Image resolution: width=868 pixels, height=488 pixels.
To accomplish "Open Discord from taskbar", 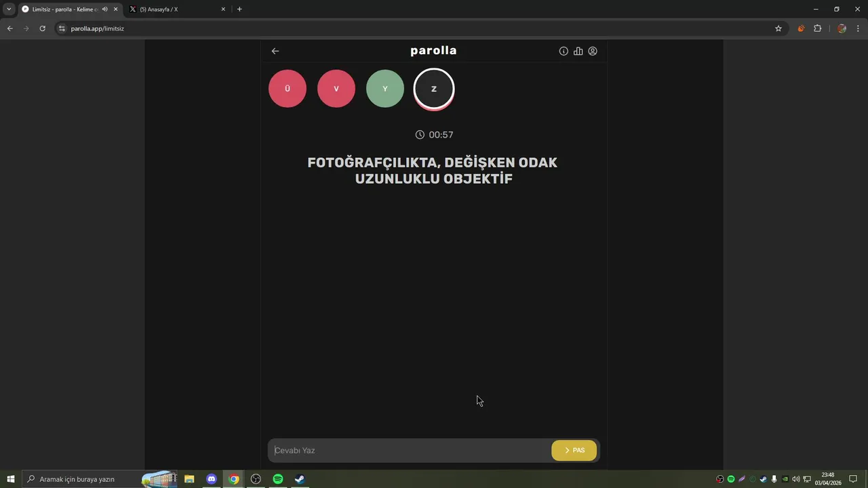I will (x=212, y=479).
